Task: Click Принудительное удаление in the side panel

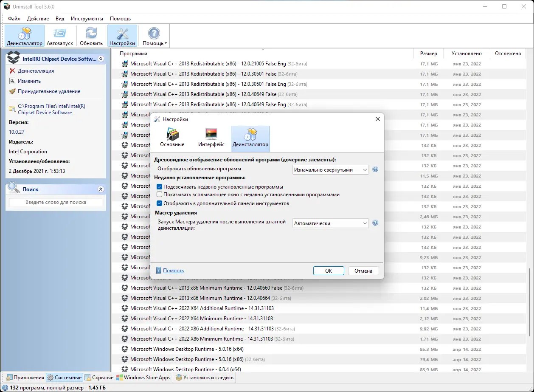Action: 49,91
